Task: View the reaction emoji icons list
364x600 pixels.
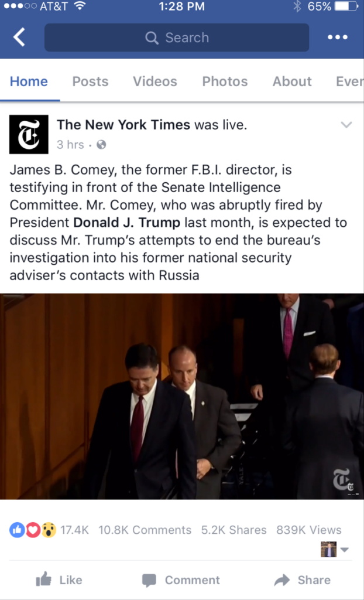Action: (33, 530)
